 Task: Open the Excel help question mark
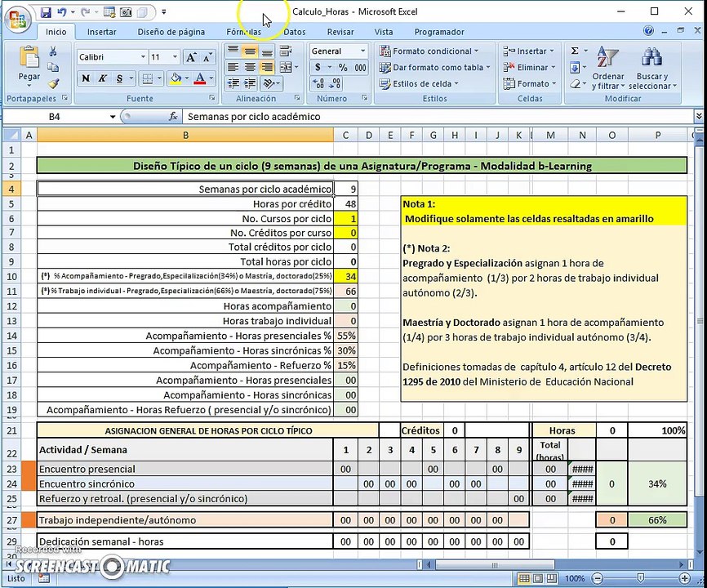[648, 31]
